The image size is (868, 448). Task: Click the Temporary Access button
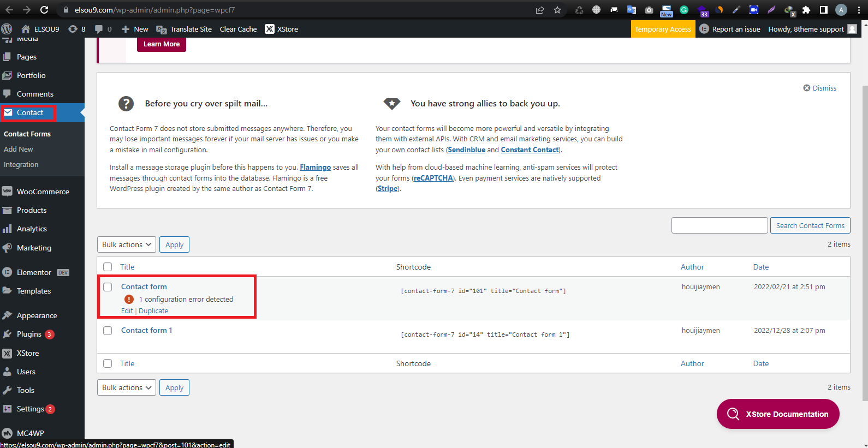[663, 29]
